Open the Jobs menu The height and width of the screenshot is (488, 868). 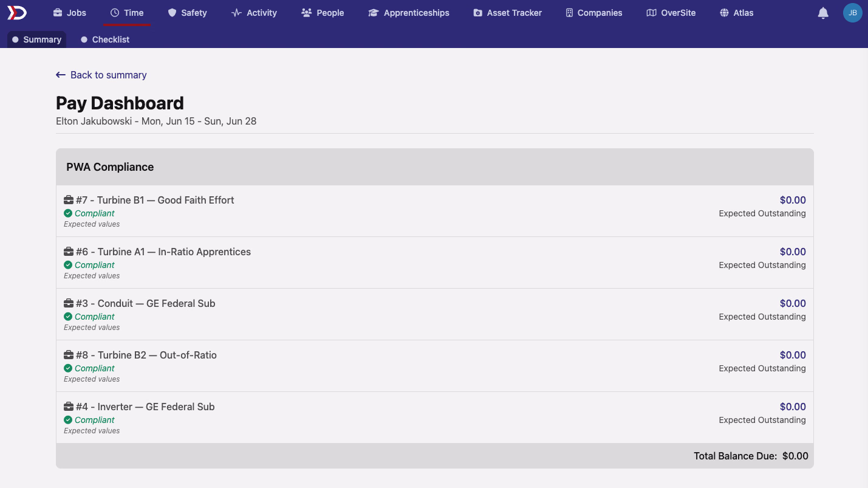click(69, 13)
